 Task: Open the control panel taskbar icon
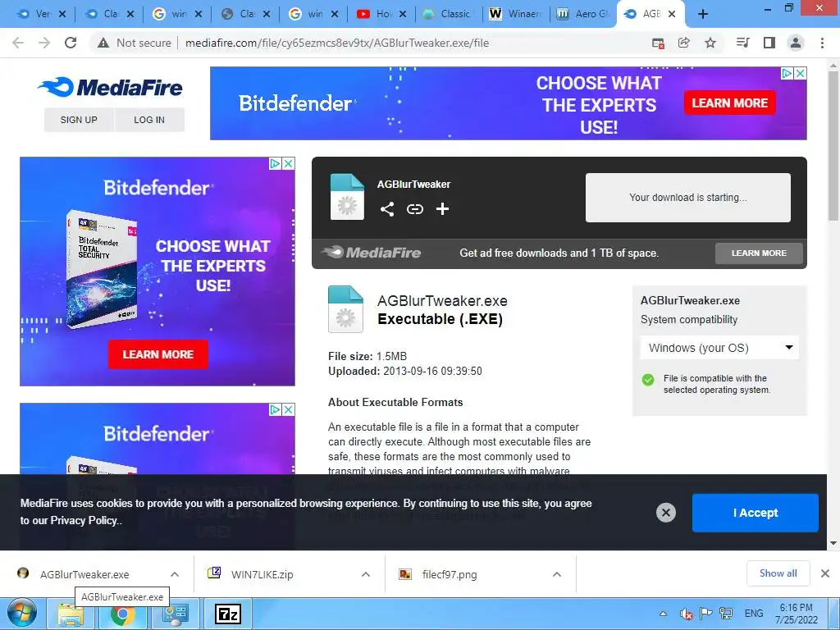pos(175,614)
